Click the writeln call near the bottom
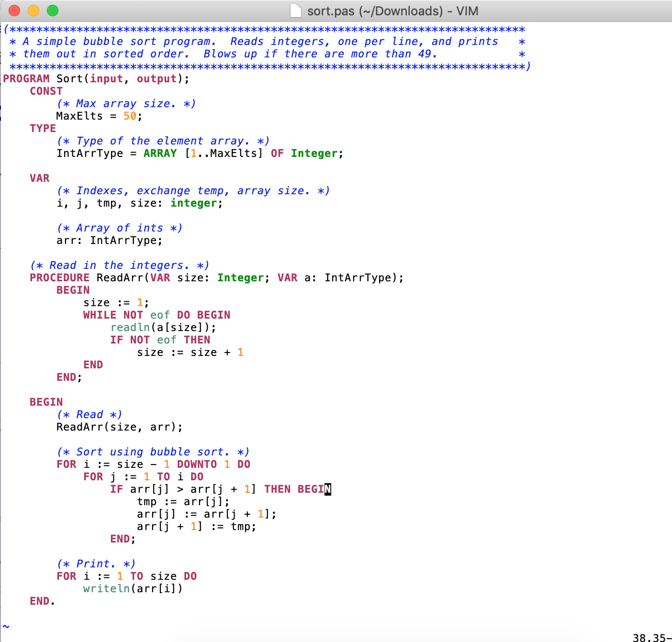 click(x=106, y=589)
